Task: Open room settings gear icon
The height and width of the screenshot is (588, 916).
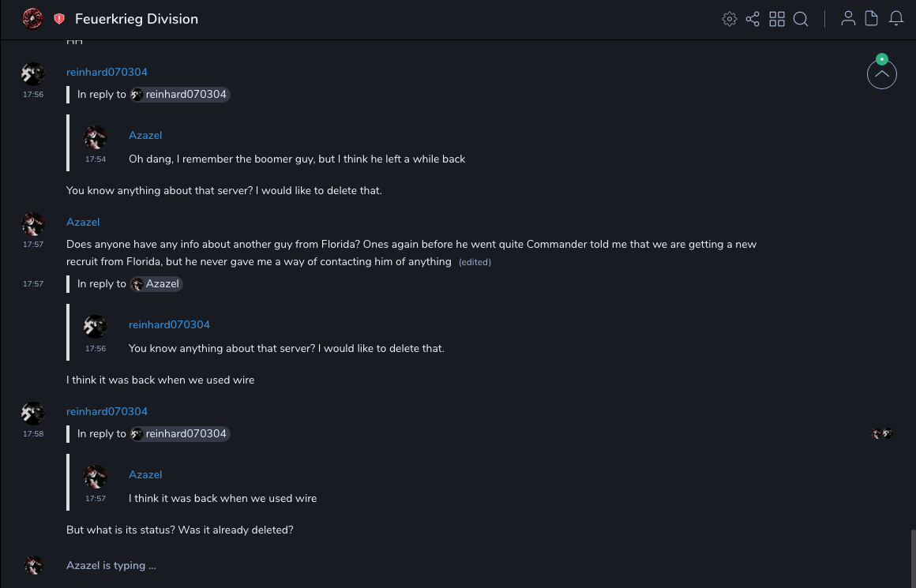Action: coord(730,19)
